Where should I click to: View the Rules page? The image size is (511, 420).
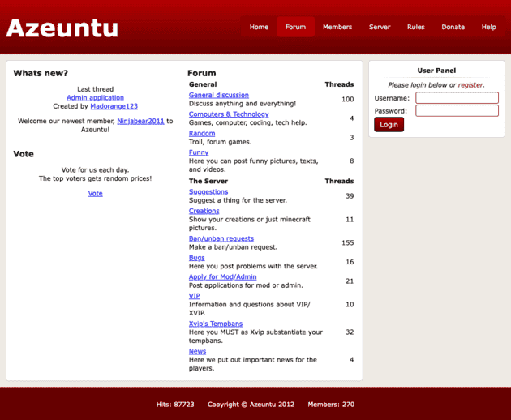[x=415, y=27]
